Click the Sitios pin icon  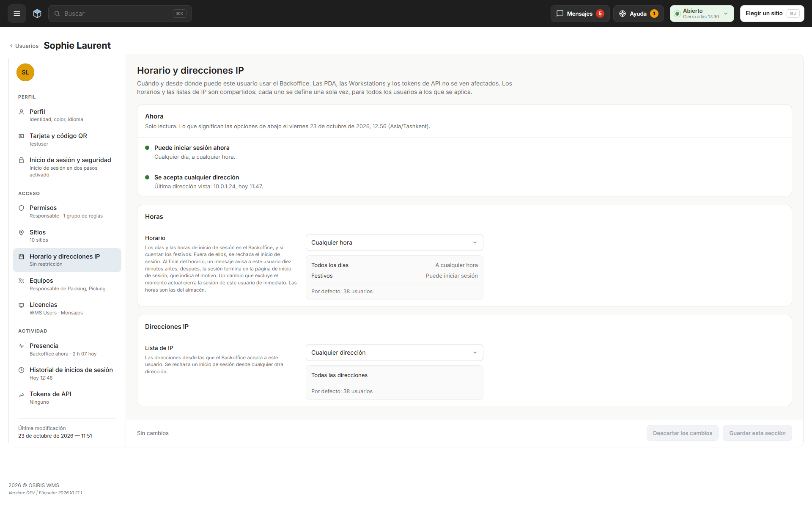coord(21,232)
